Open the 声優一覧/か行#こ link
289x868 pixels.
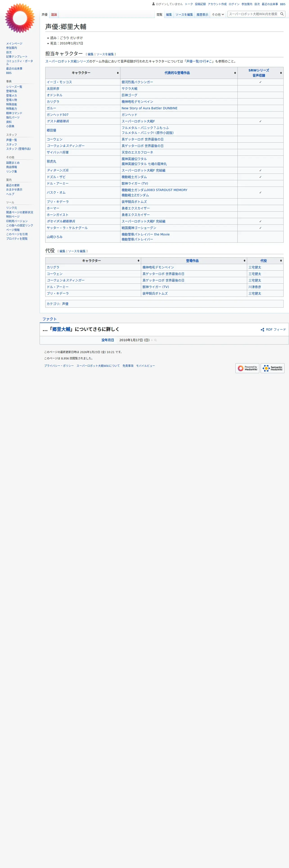click(x=199, y=61)
